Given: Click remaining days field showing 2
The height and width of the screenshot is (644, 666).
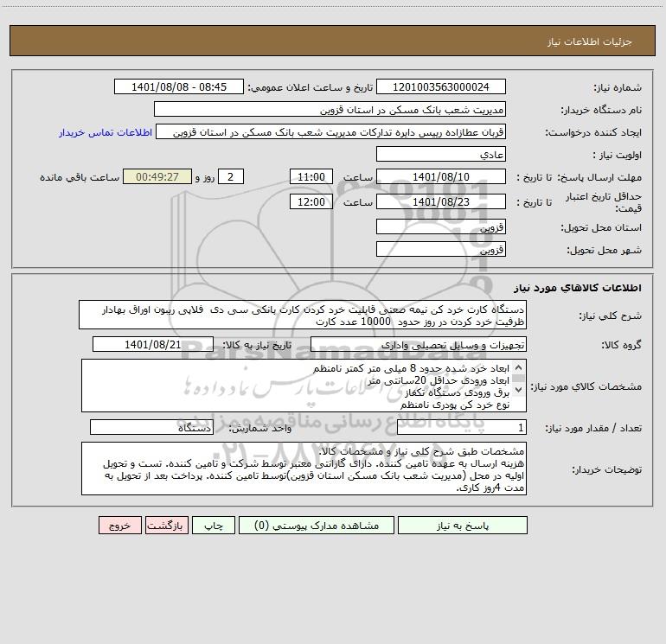Looking at the screenshot, I should point(231,176).
